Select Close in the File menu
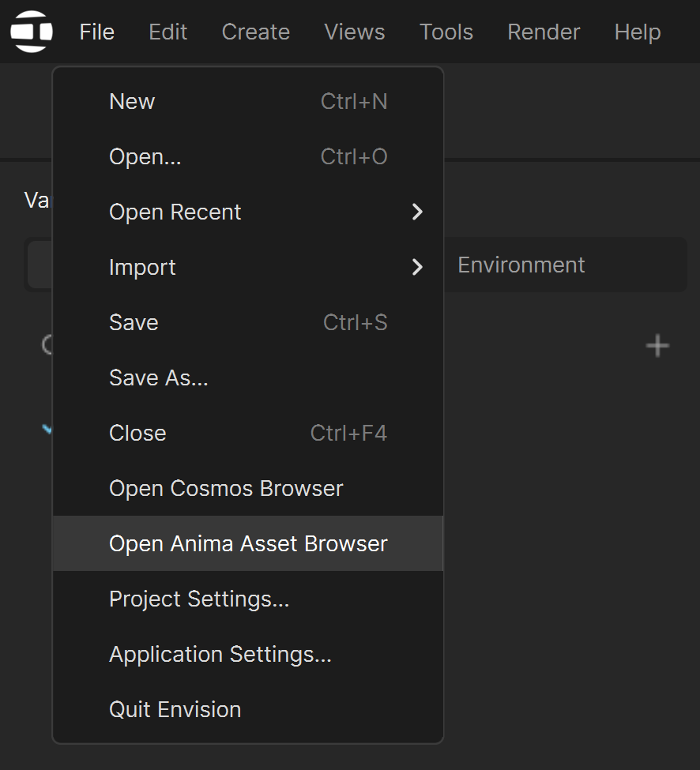Screen dimensions: 700x770 coord(248,433)
